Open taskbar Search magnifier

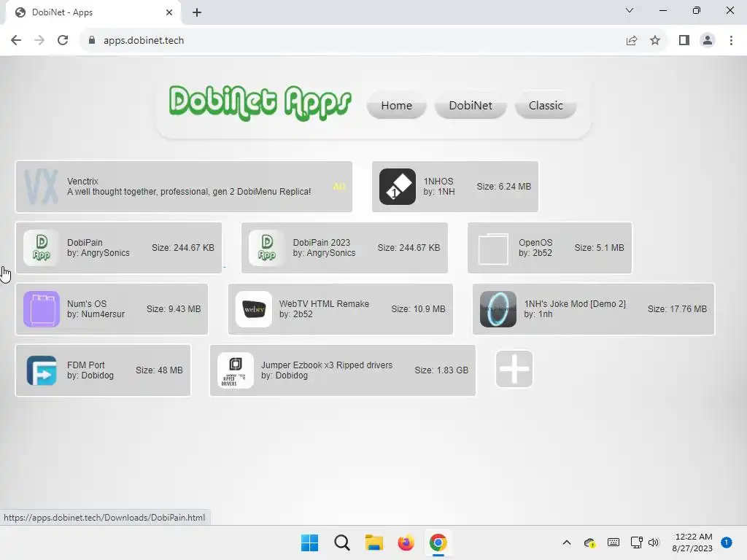(342, 542)
